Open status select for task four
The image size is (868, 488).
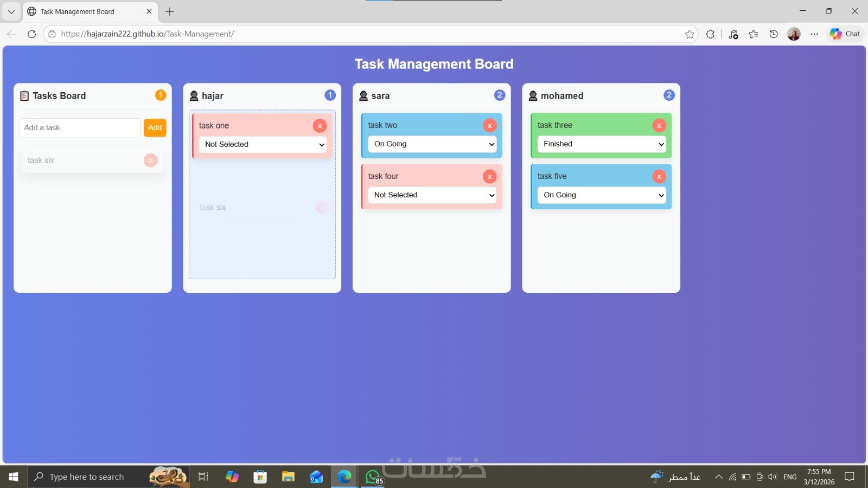pos(432,195)
